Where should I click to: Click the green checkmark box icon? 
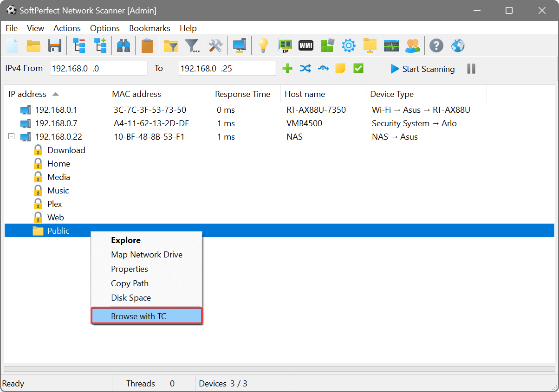click(358, 69)
